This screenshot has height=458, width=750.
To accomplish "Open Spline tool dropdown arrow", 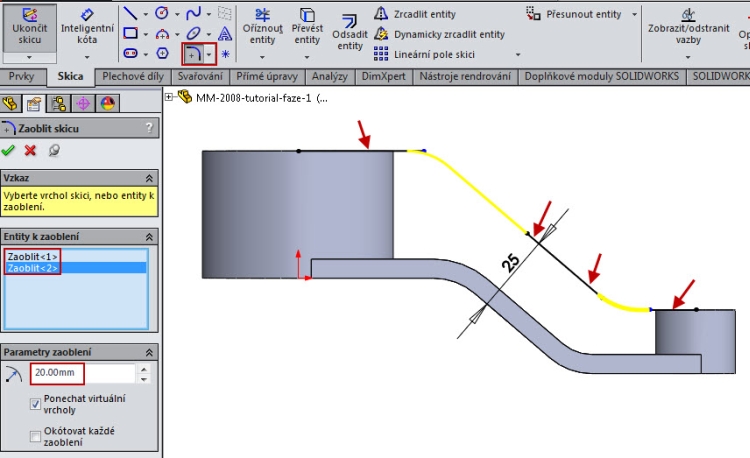I will pos(209,14).
